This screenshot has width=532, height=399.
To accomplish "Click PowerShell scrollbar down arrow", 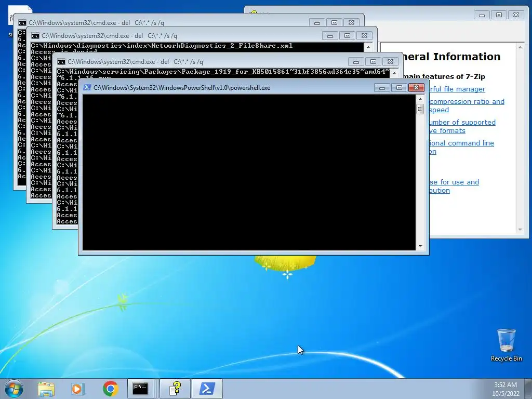I will (420, 246).
